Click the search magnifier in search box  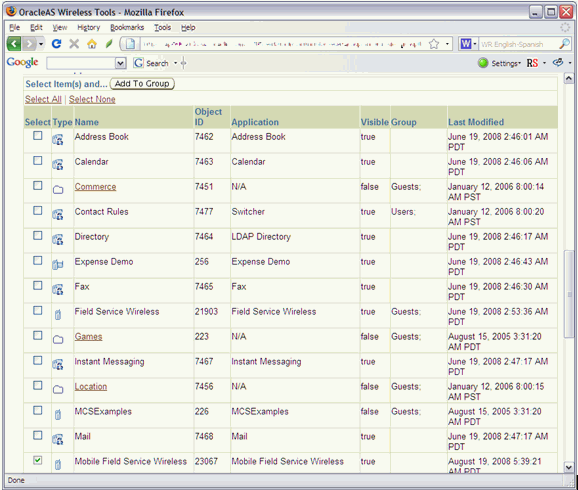click(564, 44)
